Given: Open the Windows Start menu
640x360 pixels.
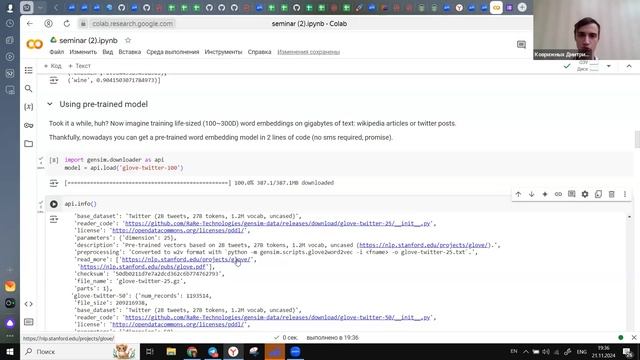Looking at the screenshot, I should 10,351.
